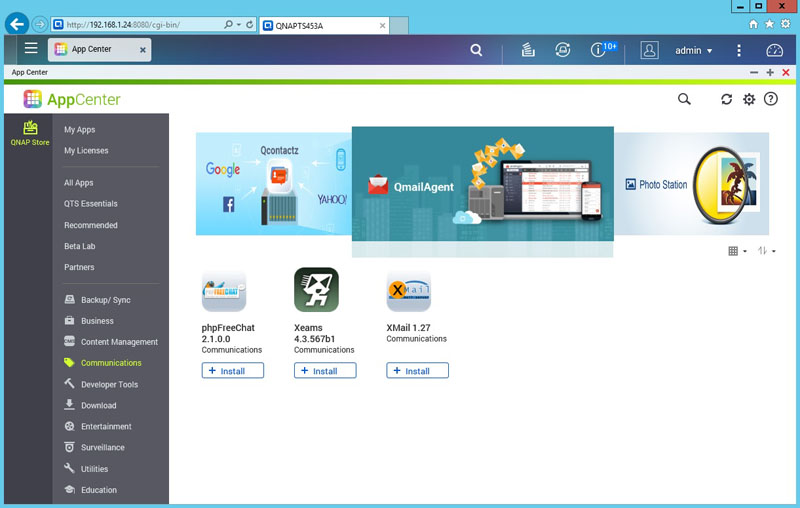The height and width of the screenshot is (508, 800).
Task: Open Beta Lab category
Action: click(x=80, y=246)
